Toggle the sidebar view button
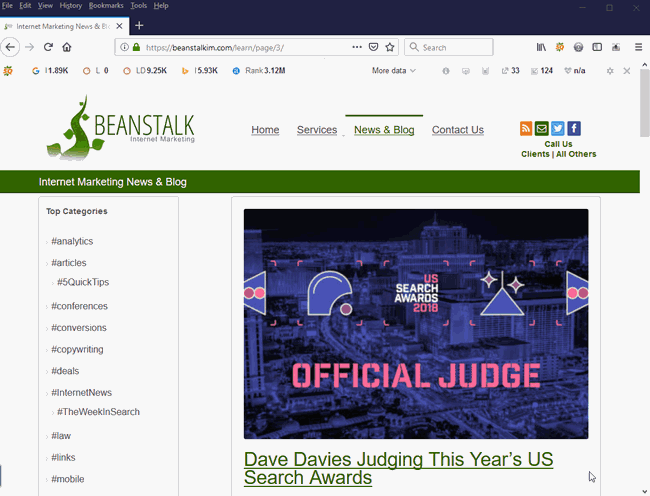The height and width of the screenshot is (496, 650). click(597, 47)
